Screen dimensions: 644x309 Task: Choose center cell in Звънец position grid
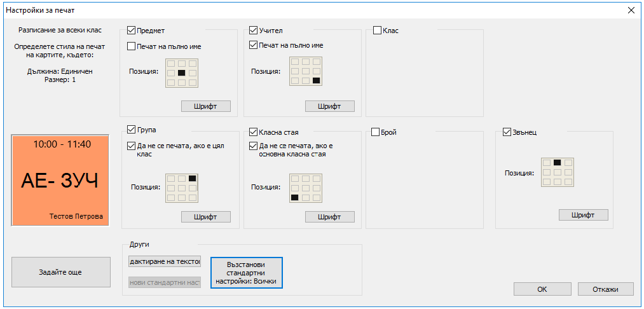[557, 172]
